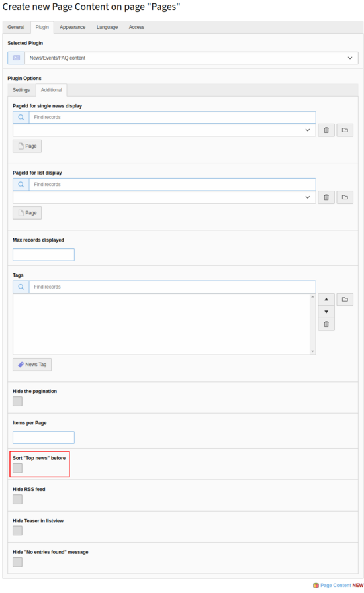Image resolution: width=364 pixels, height=593 pixels.
Task: Click Find records field for single news display
Action: (x=172, y=117)
